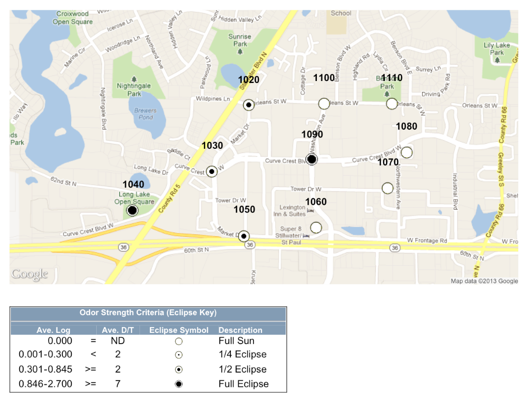Click the W Frontage Rd label
This screenshot has width=532, height=409.
click(427, 241)
